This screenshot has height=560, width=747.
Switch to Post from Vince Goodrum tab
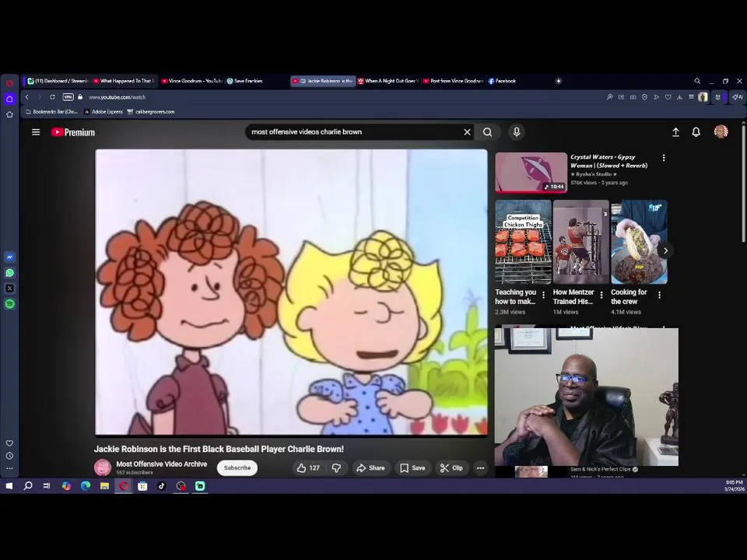point(454,81)
